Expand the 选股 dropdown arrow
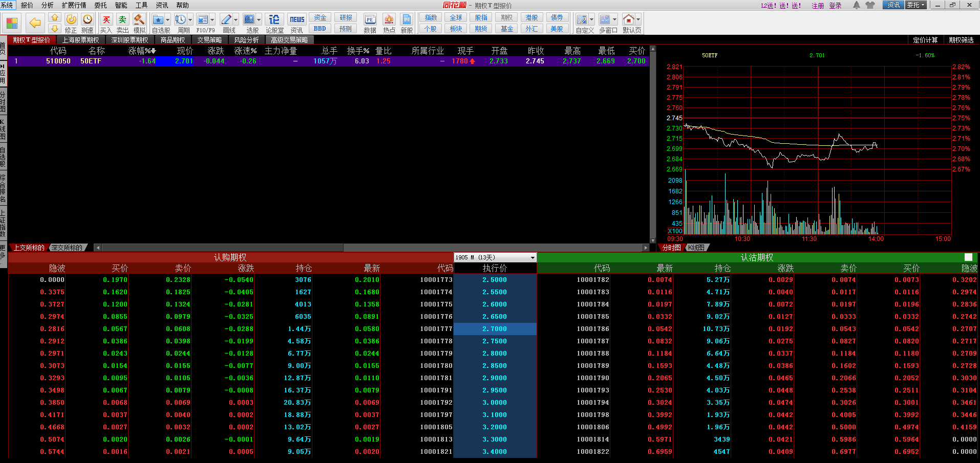 259,20
